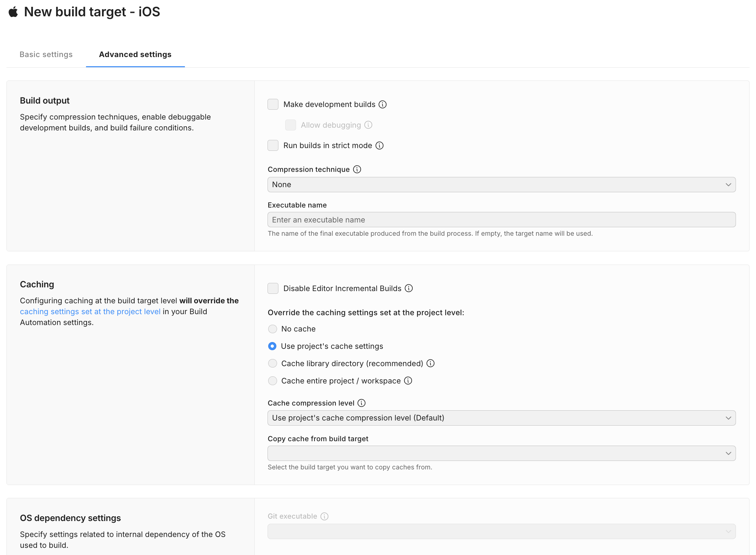View the Cache compression level info icon
Image resolution: width=756 pixels, height=555 pixels.
click(361, 403)
